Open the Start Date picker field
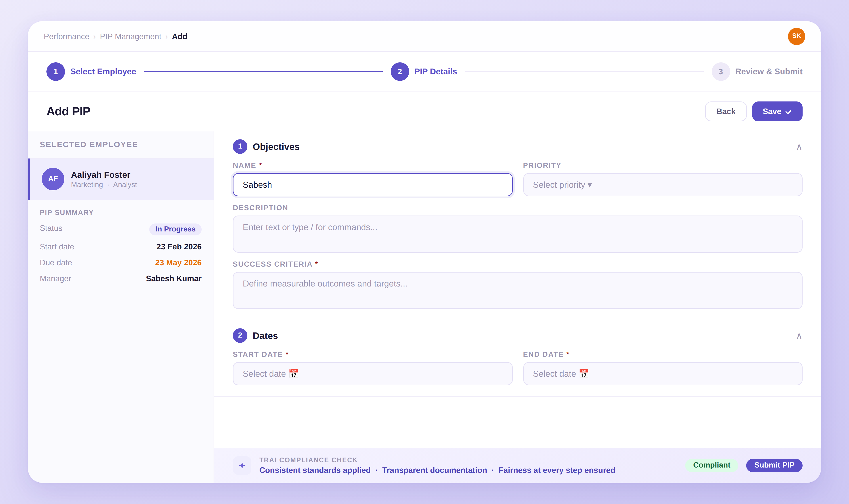Viewport: 849px width, 504px height. [372, 374]
